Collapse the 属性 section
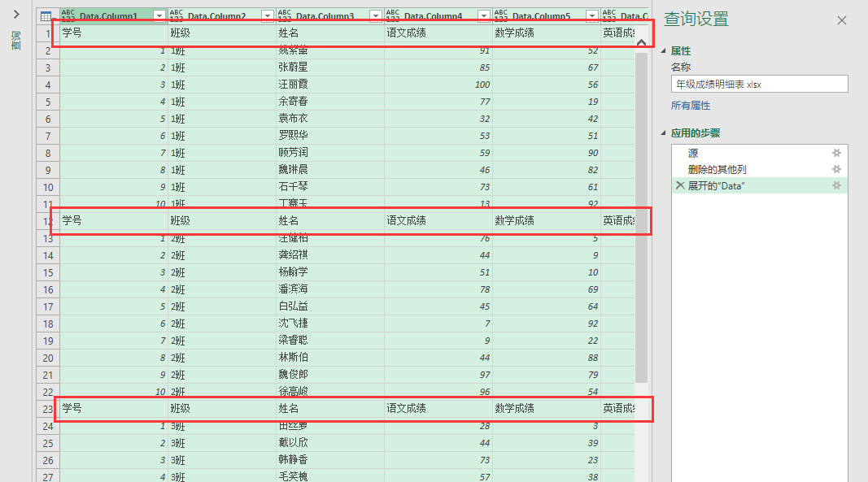Screen dimensions: 868x482 click(664, 50)
